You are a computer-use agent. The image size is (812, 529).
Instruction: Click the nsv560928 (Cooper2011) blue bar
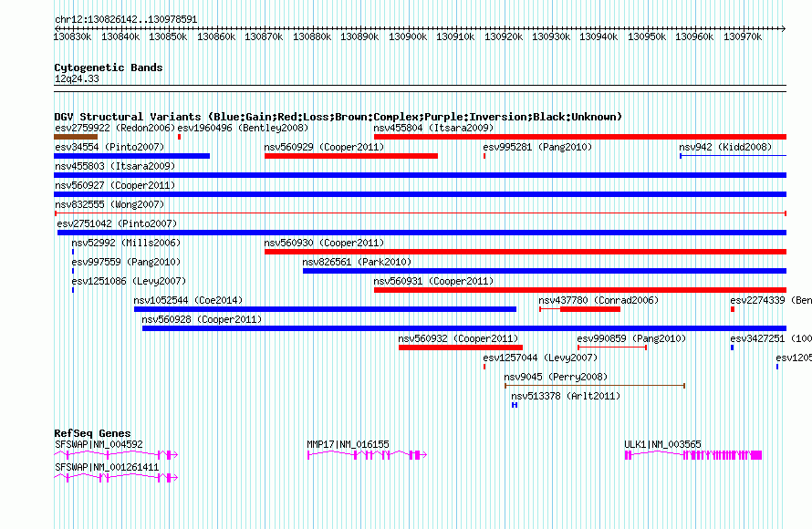tap(464, 328)
